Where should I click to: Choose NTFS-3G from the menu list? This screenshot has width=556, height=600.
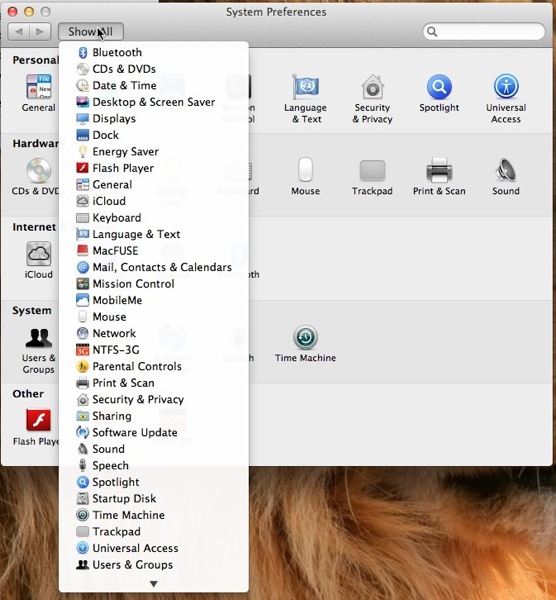[x=154, y=350]
